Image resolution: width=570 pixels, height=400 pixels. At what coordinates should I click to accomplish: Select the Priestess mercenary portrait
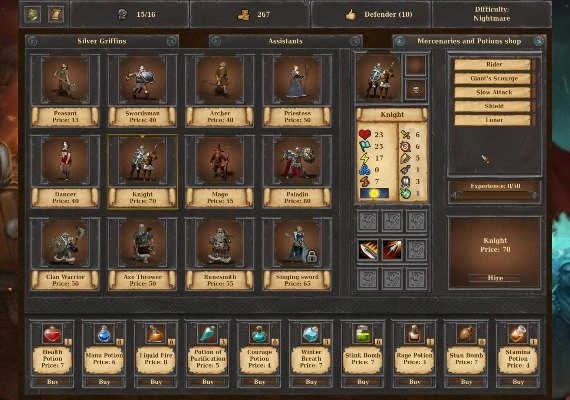click(297, 79)
